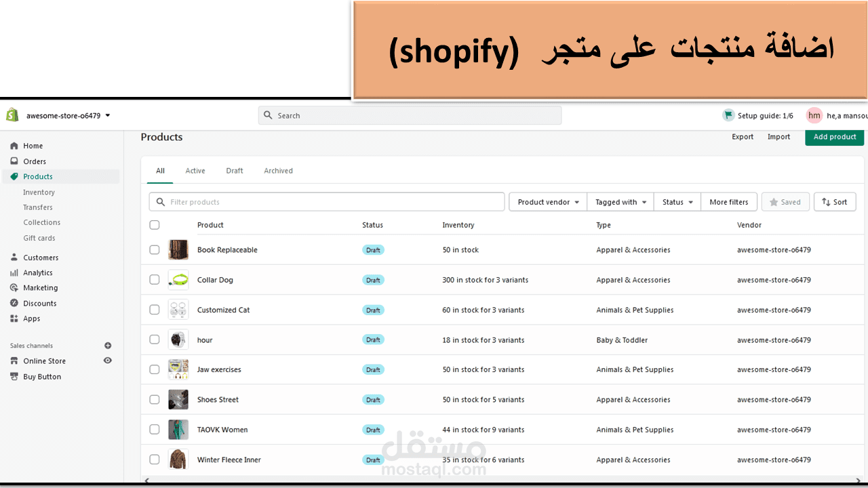Check the Book Replaceable row checkbox
Image resolution: width=868 pixels, height=488 pixels.
(155, 249)
